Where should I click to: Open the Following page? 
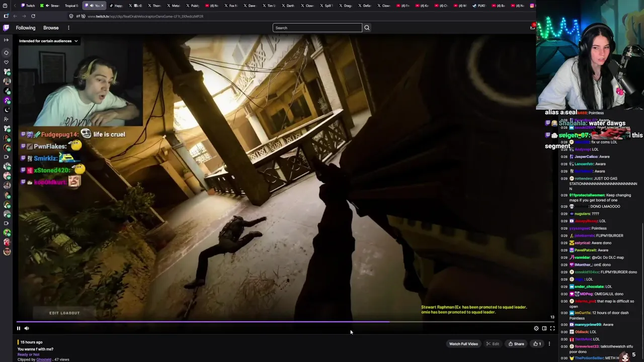tap(26, 28)
